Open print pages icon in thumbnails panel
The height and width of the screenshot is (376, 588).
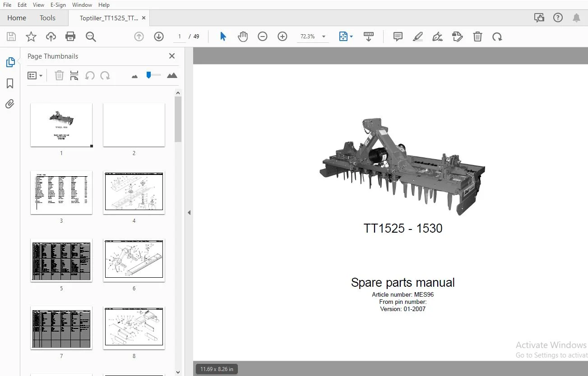[x=74, y=75]
